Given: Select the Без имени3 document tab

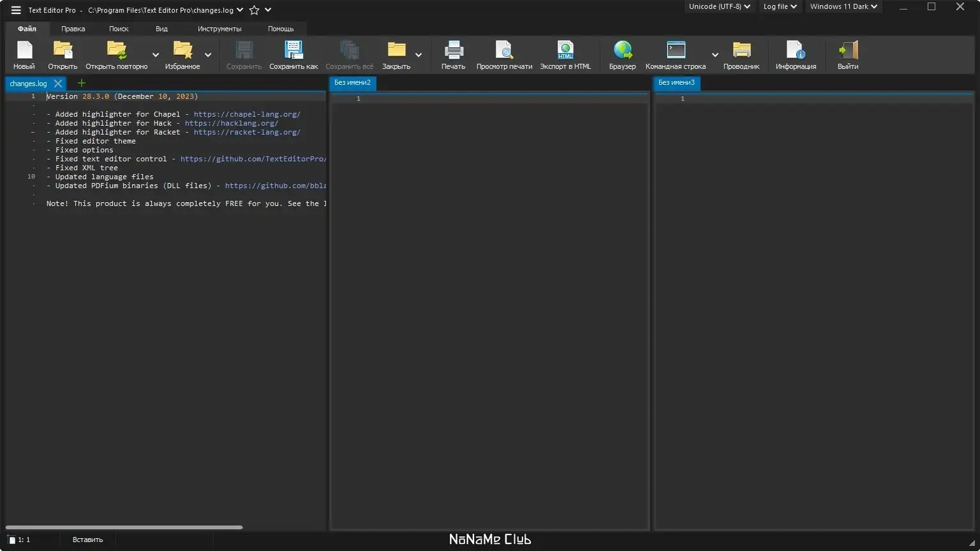Looking at the screenshot, I should 676,83.
